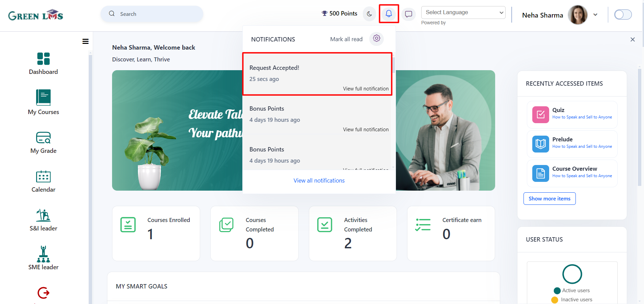The image size is (644, 304).
Task: Click the search magnifier icon
Action: [x=112, y=14]
